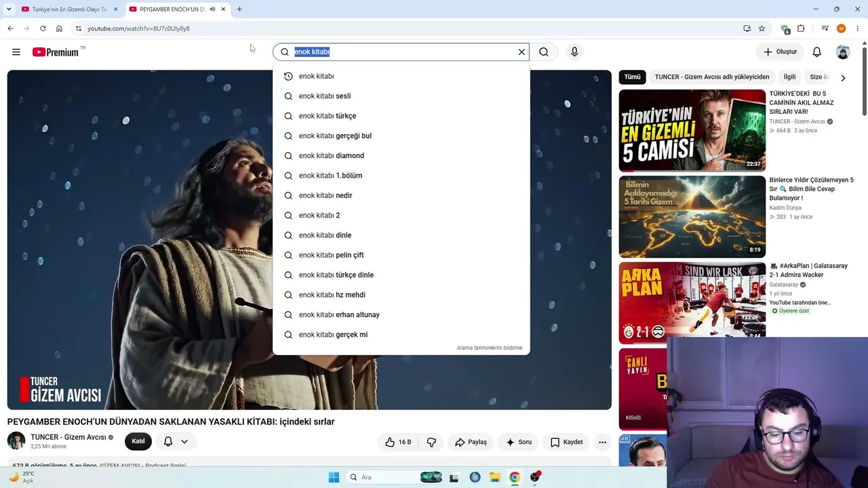Reload the page
Image resolution: width=868 pixels, height=488 pixels.
43,28
